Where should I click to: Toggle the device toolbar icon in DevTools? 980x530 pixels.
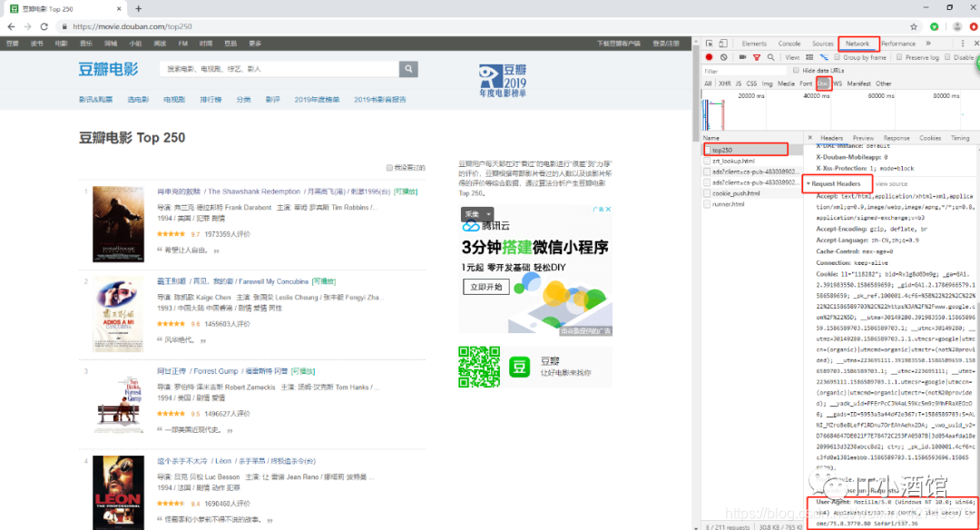coord(723,44)
